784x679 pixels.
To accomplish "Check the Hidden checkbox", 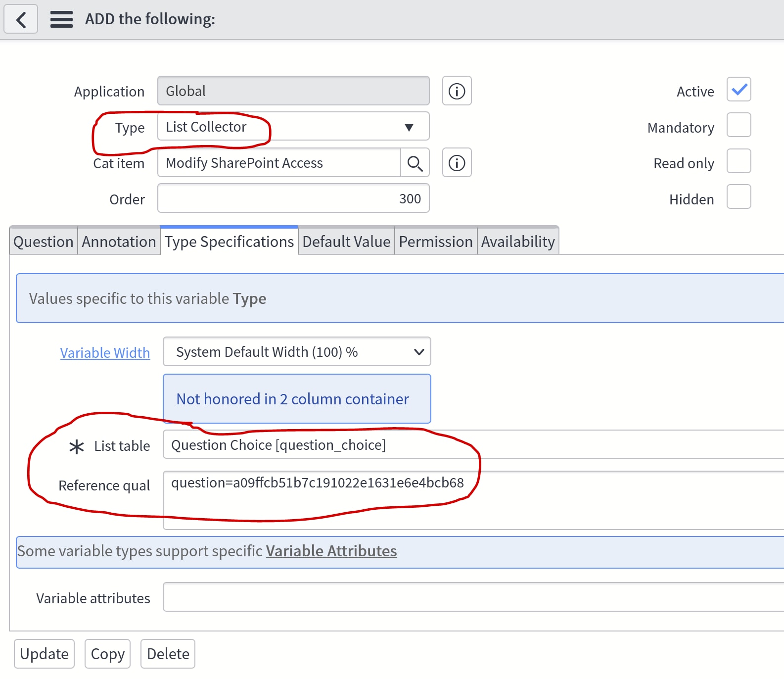I will [738, 197].
